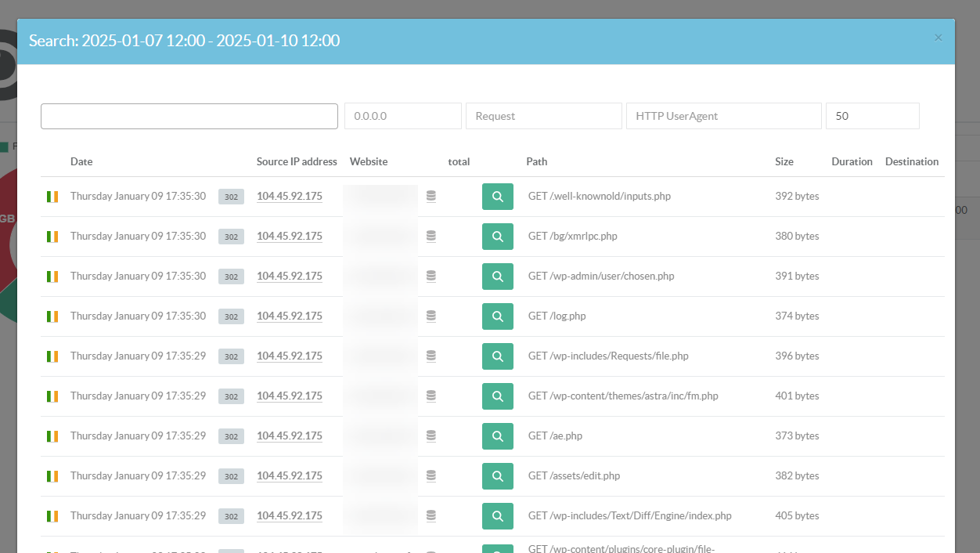Click source IP link for /ae.php row
This screenshot has height=553, width=980.
pos(290,436)
